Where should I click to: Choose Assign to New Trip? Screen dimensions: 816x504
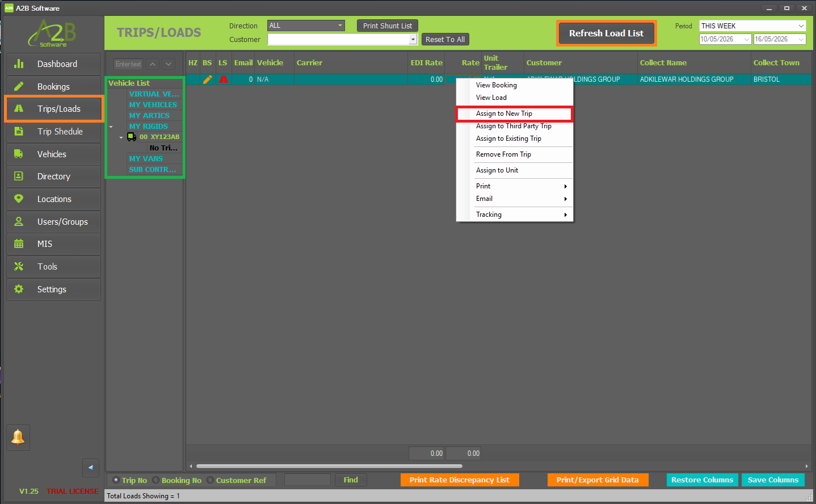coord(515,114)
